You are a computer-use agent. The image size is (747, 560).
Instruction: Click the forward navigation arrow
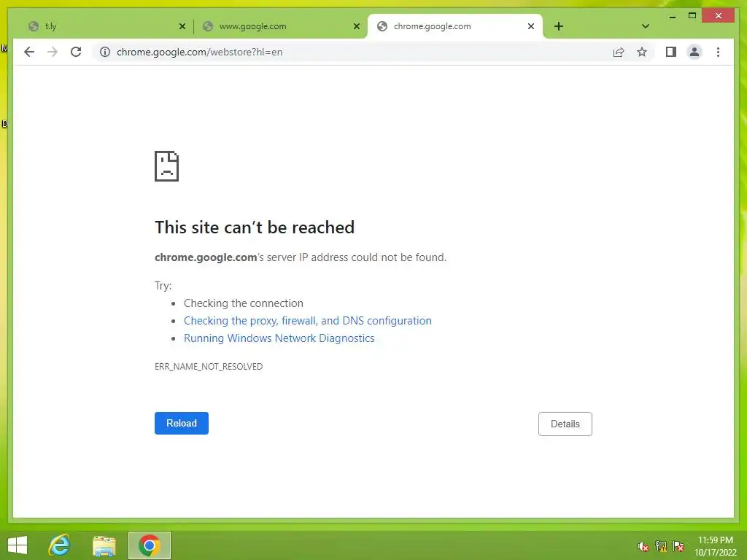[53, 52]
